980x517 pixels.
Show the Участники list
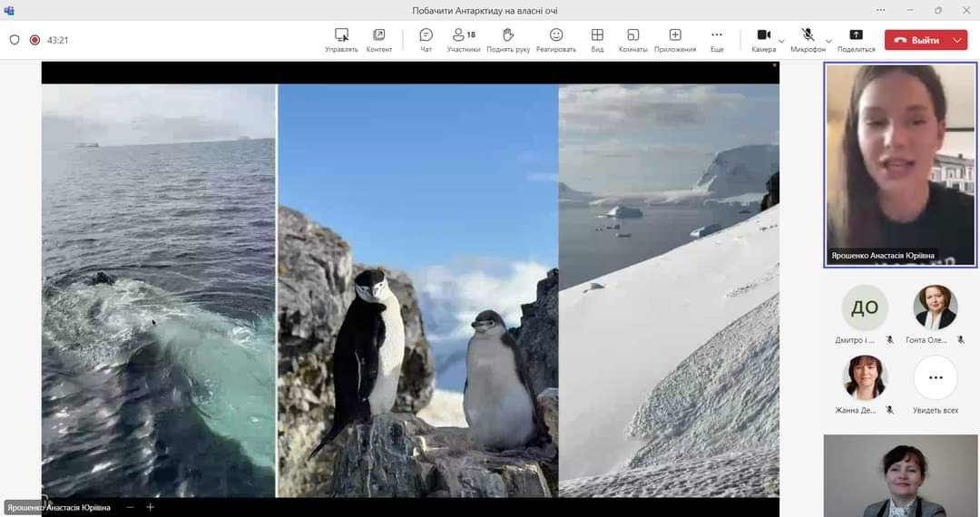pyautogui.click(x=464, y=39)
